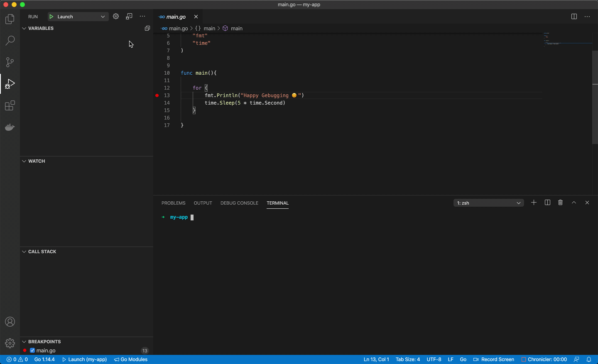The height and width of the screenshot is (364, 598).
Task: Switch to the OUTPUT tab
Action: (203, 203)
